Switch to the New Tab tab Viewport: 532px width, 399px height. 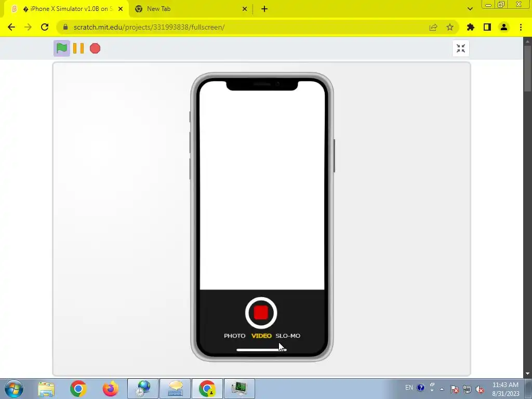[x=191, y=9]
